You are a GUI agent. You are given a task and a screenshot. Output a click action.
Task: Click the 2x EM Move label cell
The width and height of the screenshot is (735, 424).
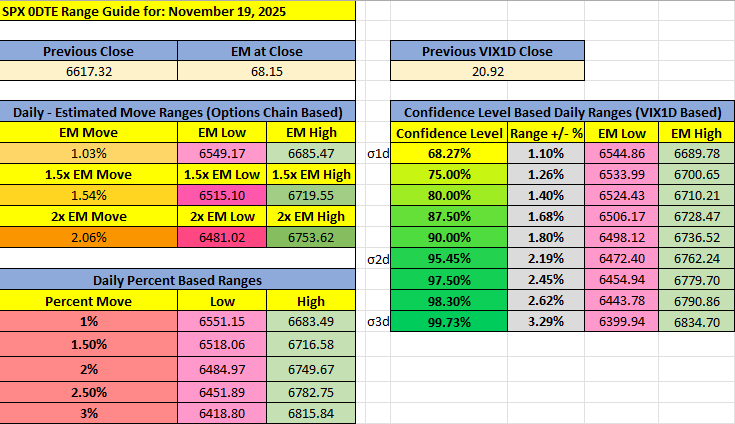click(88, 216)
